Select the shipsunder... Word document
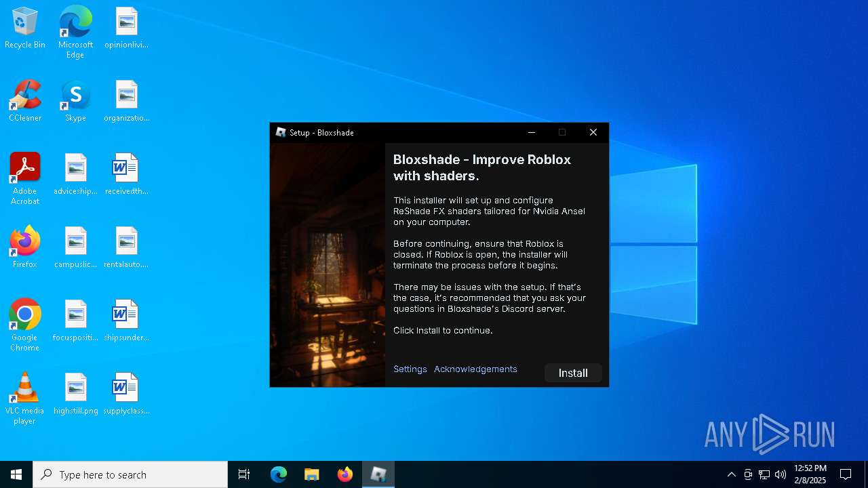This screenshot has height=488, width=868. point(126,321)
